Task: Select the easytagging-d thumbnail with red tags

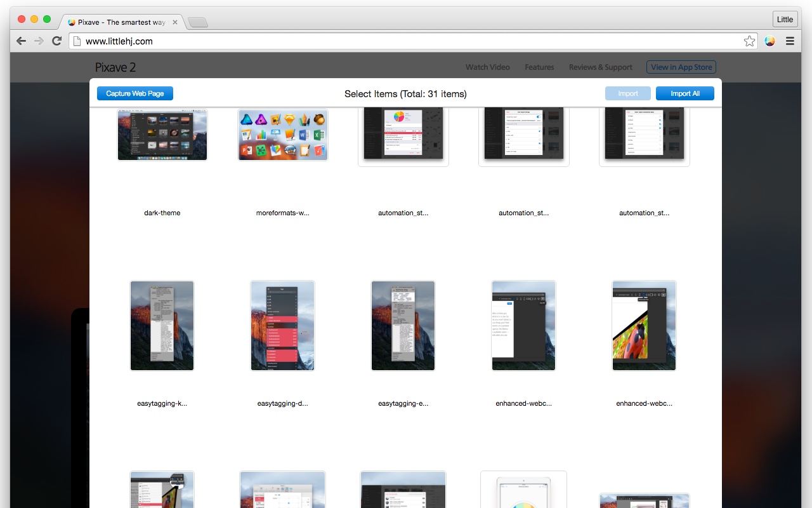Action: (283, 326)
